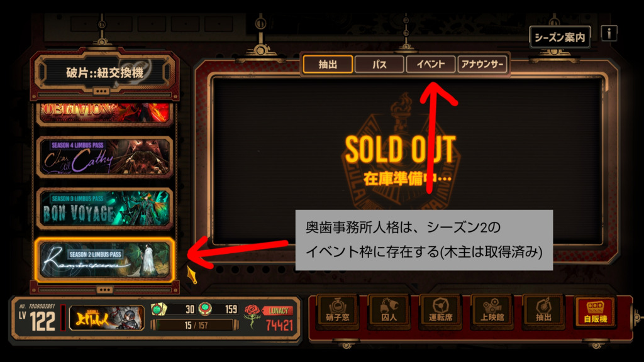Open the シーズン案内 season guide button

pyautogui.click(x=560, y=37)
